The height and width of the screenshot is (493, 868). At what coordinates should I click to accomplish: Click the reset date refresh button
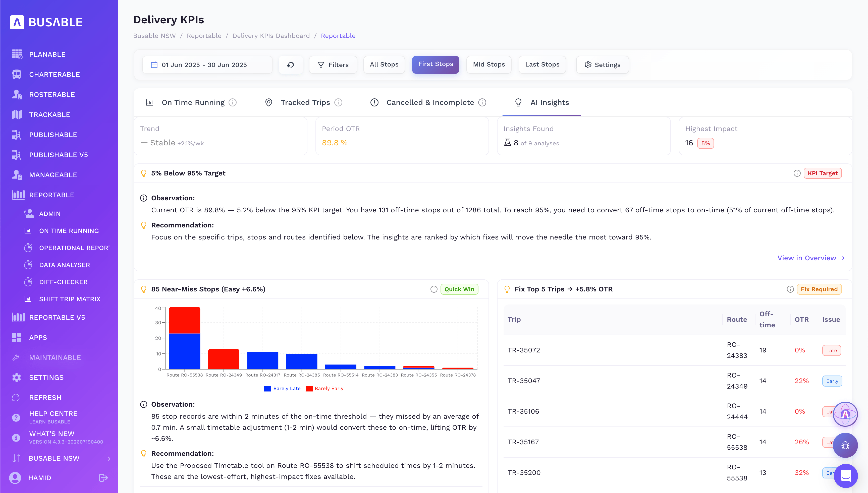(x=290, y=65)
